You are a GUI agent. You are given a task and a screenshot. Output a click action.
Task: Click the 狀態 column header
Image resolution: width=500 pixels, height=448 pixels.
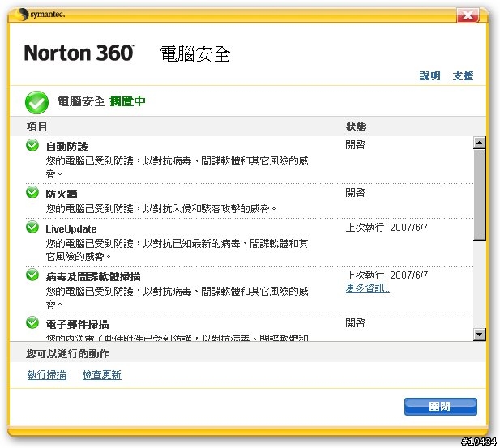(357, 126)
